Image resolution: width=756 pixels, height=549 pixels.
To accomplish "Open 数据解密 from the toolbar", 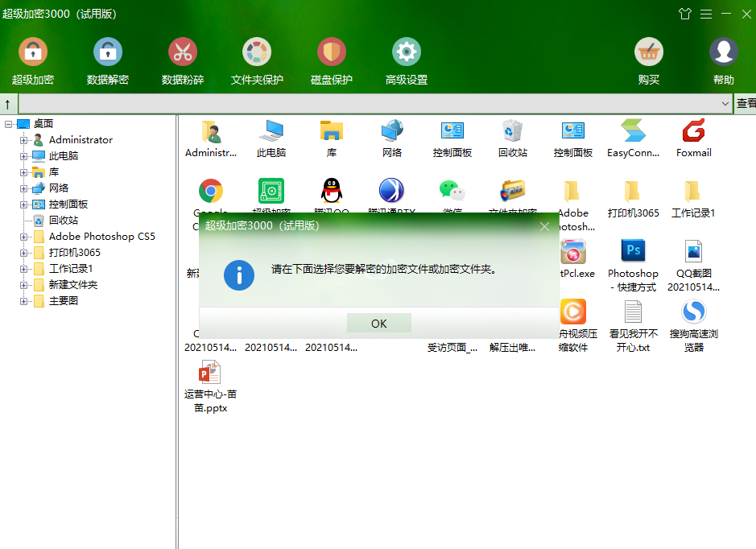I will (x=108, y=52).
